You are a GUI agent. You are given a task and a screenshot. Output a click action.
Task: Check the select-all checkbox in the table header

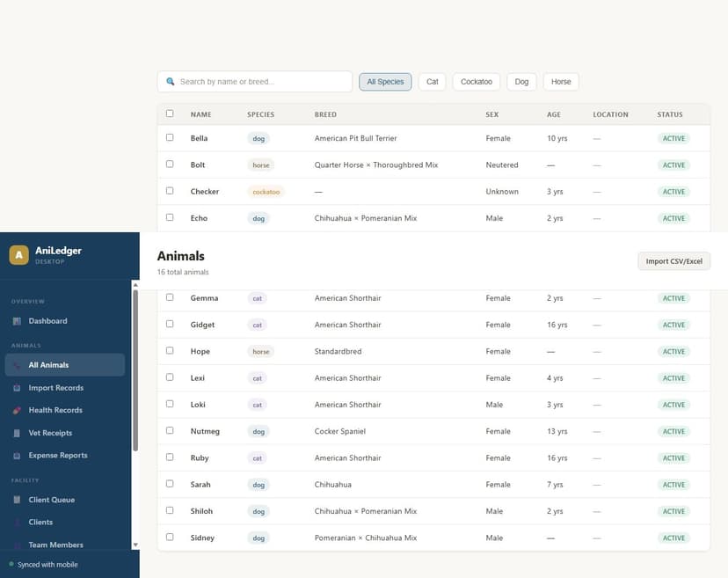tap(170, 113)
